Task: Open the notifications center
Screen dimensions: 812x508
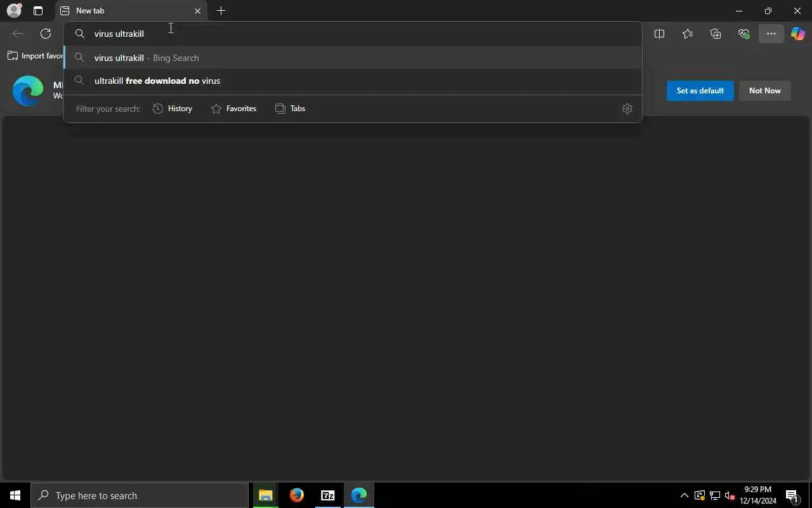Action: click(x=792, y=495)
